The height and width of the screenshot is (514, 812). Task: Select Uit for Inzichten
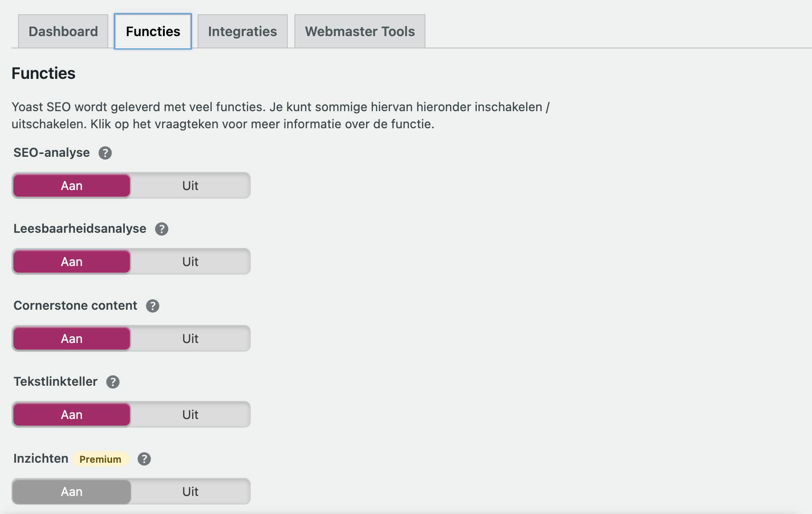(190, 492)
